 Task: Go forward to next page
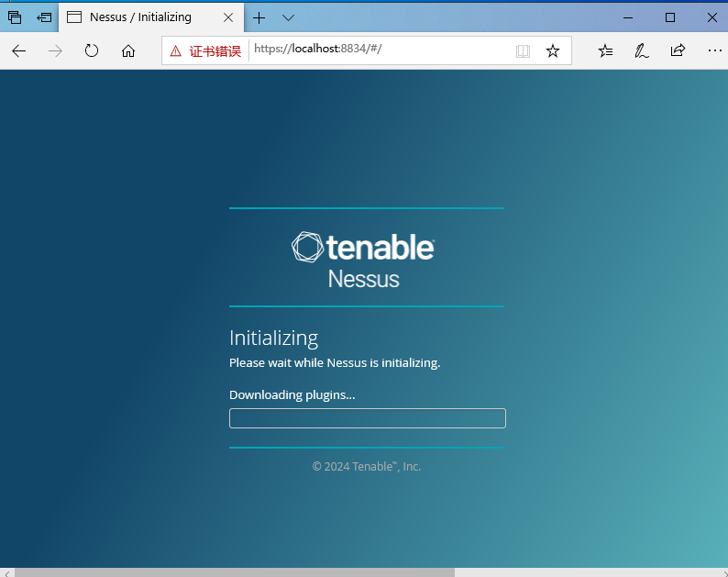click(x=55, y=50)
